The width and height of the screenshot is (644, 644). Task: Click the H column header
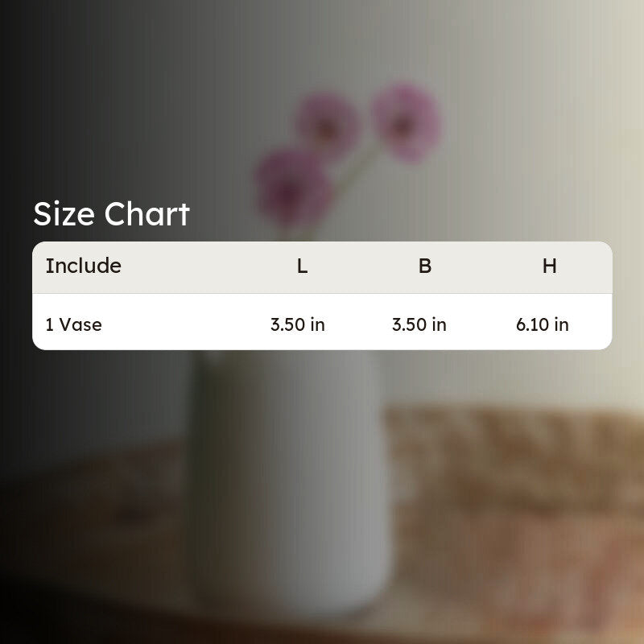550,266
